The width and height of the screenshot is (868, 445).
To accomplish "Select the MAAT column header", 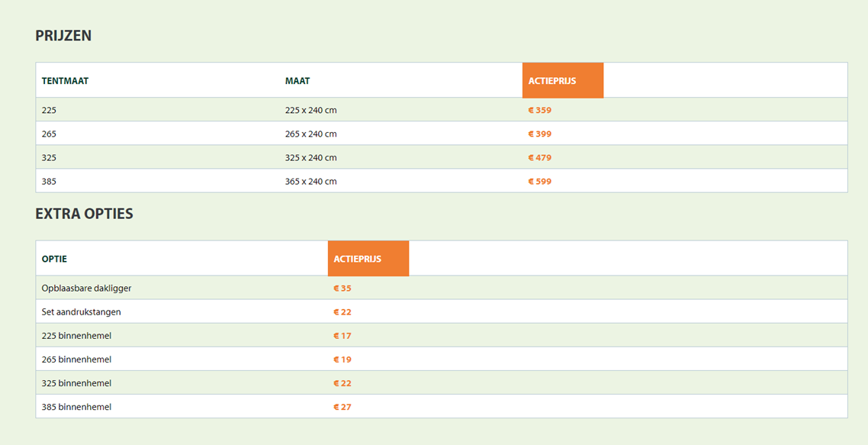I will (297, 81).
